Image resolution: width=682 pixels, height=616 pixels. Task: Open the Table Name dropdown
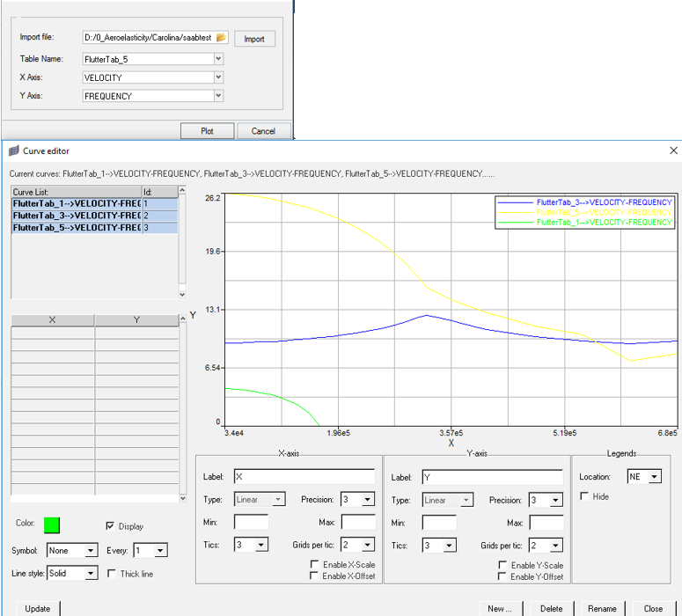tap(218, 59)
